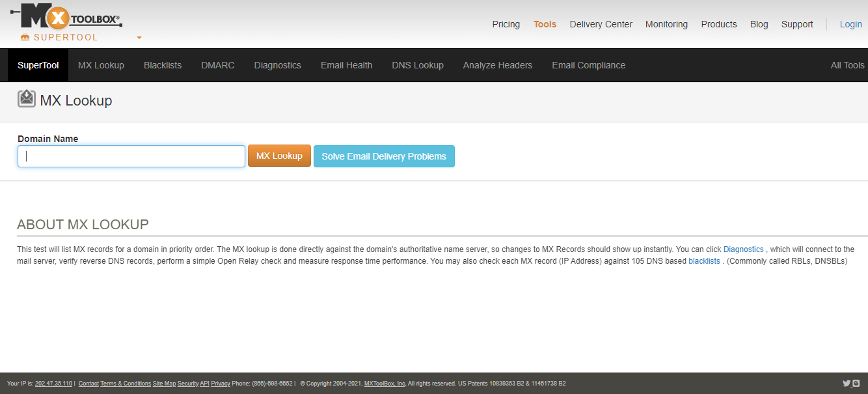Screen dimensions: 868x394
Task: Expand the SuperTool dropdown arrow
Action: 139,38
